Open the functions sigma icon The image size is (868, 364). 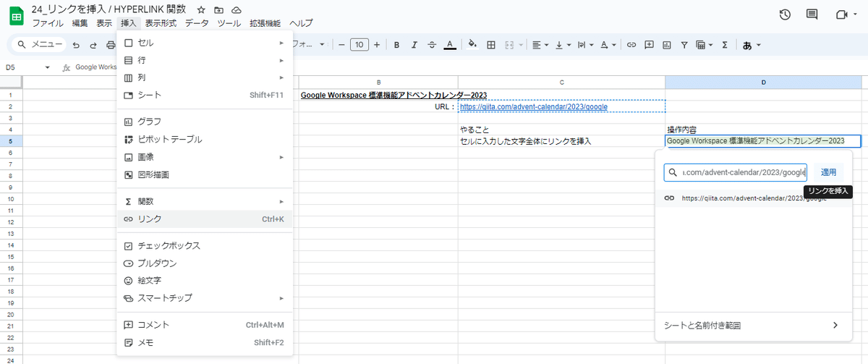[725, 45]
